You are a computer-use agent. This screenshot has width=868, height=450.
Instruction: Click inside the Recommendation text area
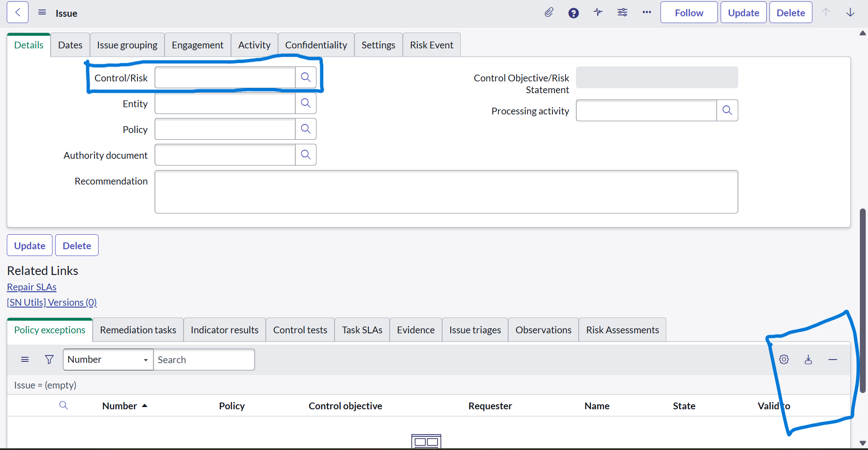point(446,192)
